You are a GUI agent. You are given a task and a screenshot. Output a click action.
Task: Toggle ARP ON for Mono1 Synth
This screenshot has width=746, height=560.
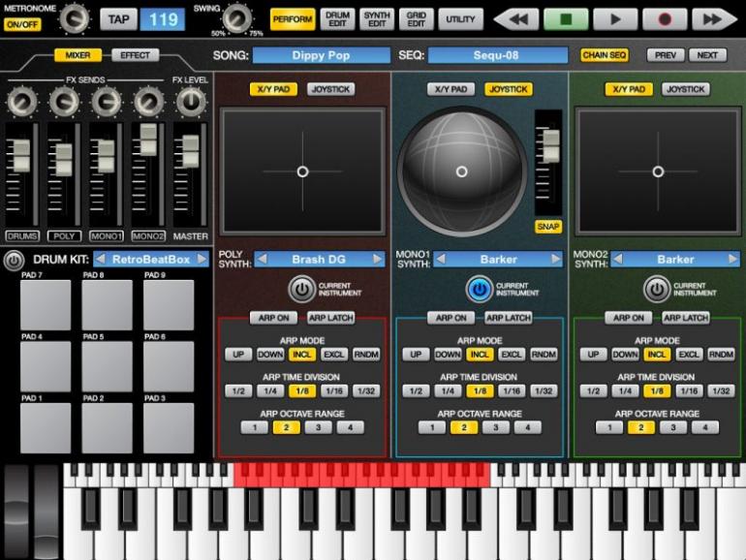(x=451, y=318)
